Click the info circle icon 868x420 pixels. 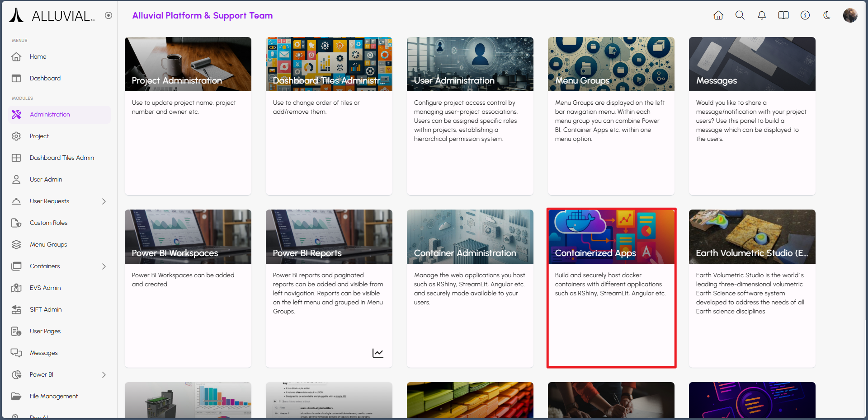pyautogui.click(x=805, y=15)
